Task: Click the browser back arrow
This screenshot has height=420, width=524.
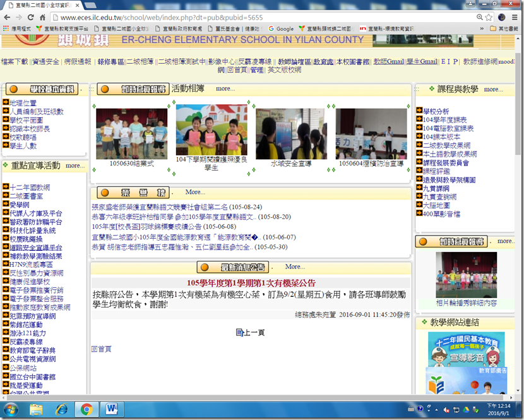Action: 8,18
